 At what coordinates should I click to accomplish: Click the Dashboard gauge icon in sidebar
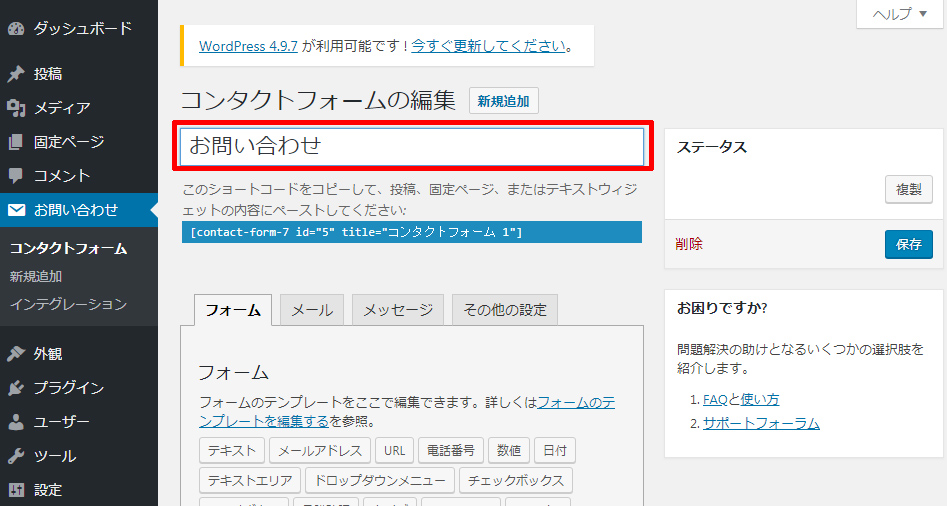(x=16, y=29)
